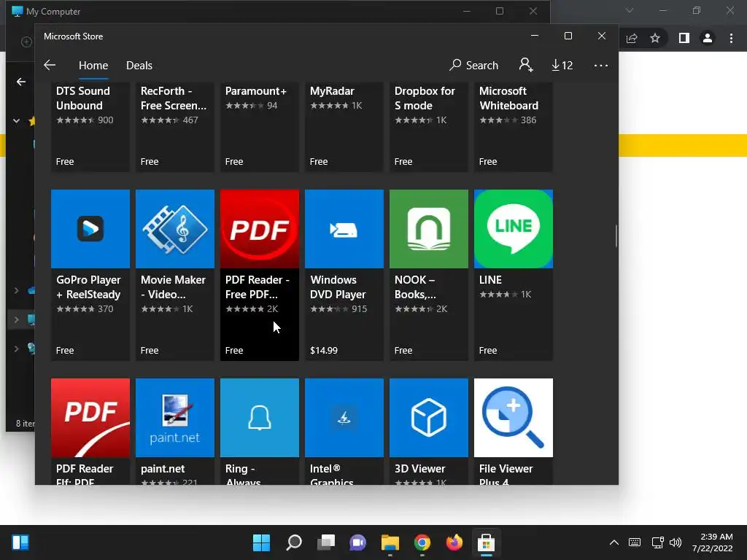Open Chrome three-dot menu
The image size is (747, 560).
731,38
